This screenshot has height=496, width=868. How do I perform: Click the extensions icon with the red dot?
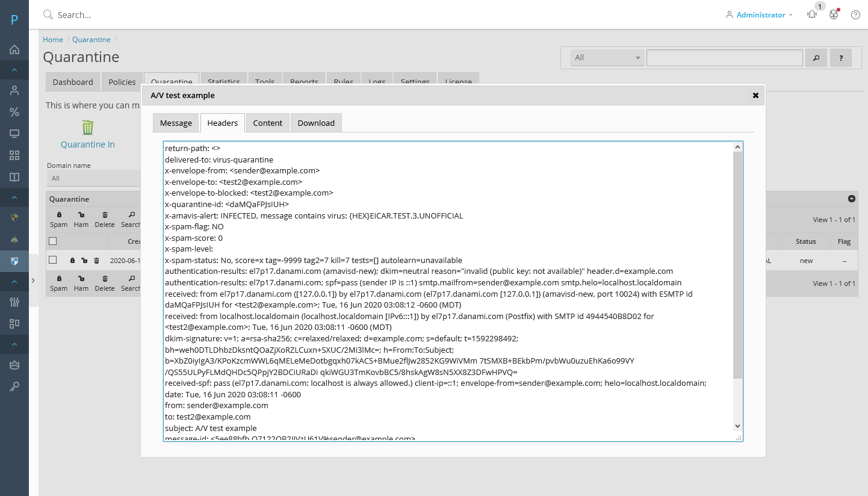(x=834, y=14)
